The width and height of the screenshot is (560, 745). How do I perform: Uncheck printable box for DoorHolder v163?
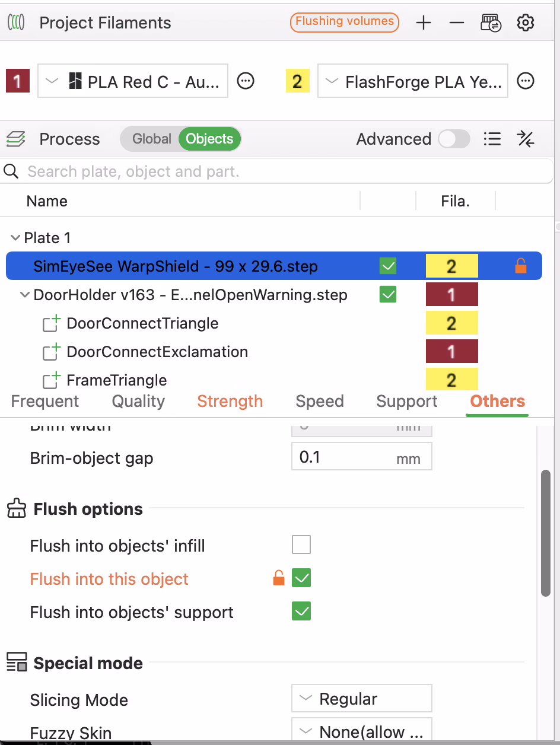click(388, 294)
